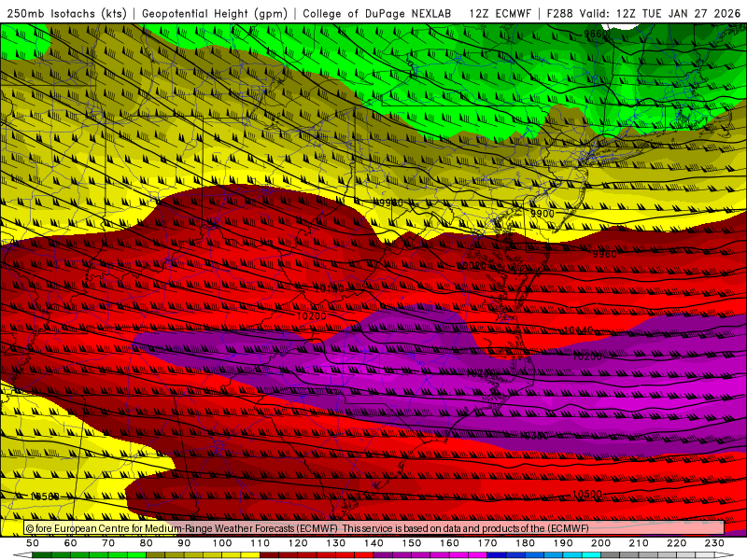Click the "250mb Isotachs (kts)" title text
The image size is (747, 560).
pos(67,13)
